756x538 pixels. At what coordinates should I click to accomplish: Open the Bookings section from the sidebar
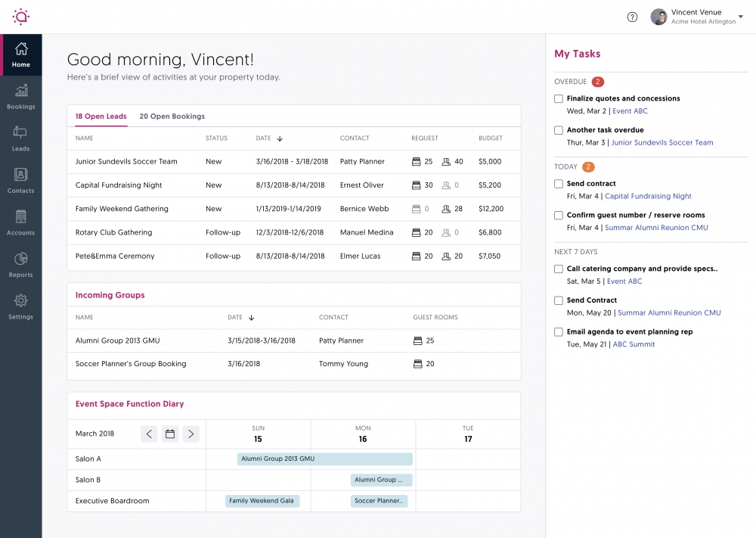tap(20, 96)
